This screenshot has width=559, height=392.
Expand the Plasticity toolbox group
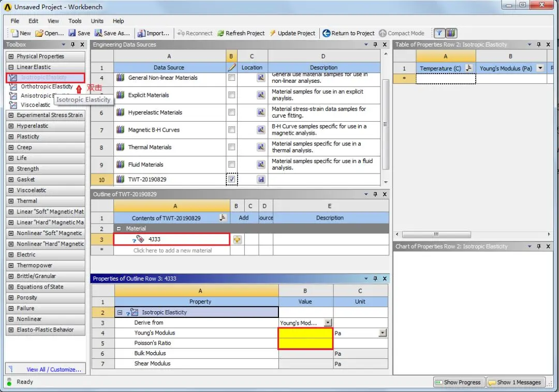[x=11, y=137]
